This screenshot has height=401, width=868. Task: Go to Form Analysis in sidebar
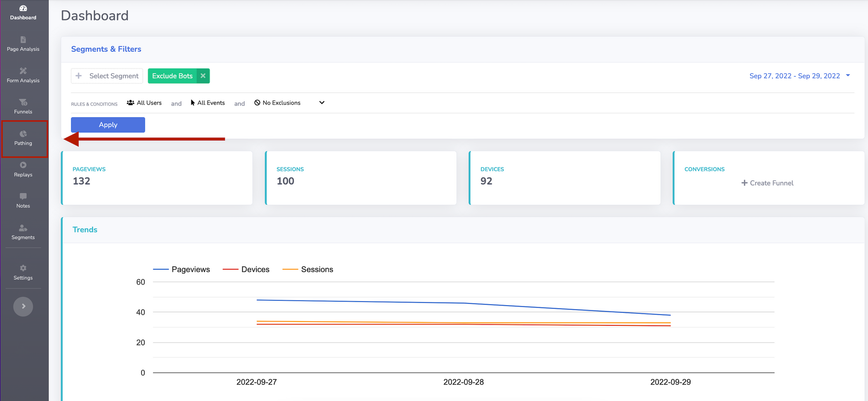point(23,75)
